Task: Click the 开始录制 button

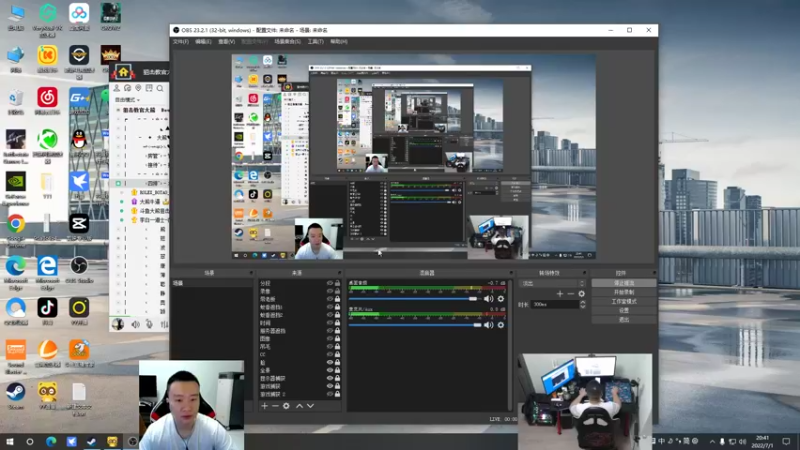Action: (x=624, y=292)
